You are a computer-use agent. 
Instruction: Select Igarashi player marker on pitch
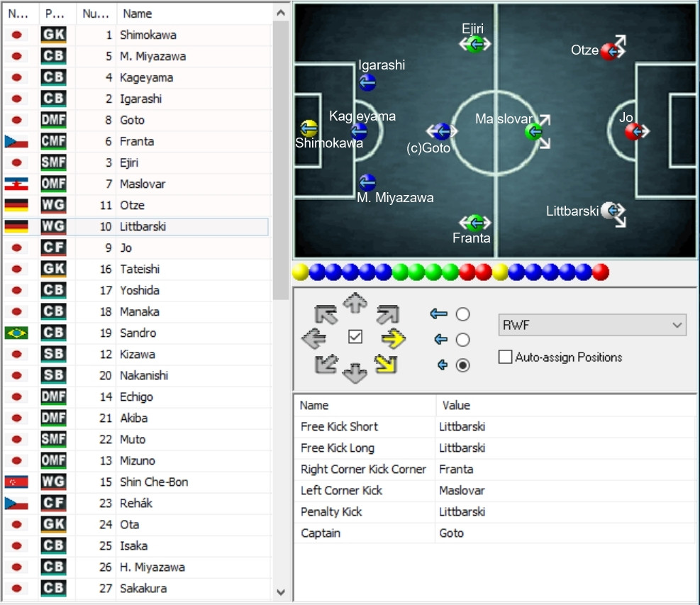pyautogui.click(x=367, y=82)
